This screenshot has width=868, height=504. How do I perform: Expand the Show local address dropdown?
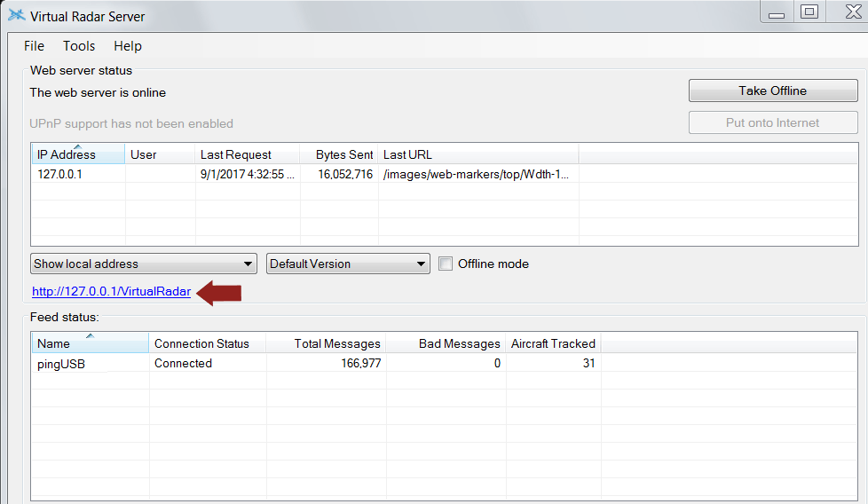click(x=144, y=264)
